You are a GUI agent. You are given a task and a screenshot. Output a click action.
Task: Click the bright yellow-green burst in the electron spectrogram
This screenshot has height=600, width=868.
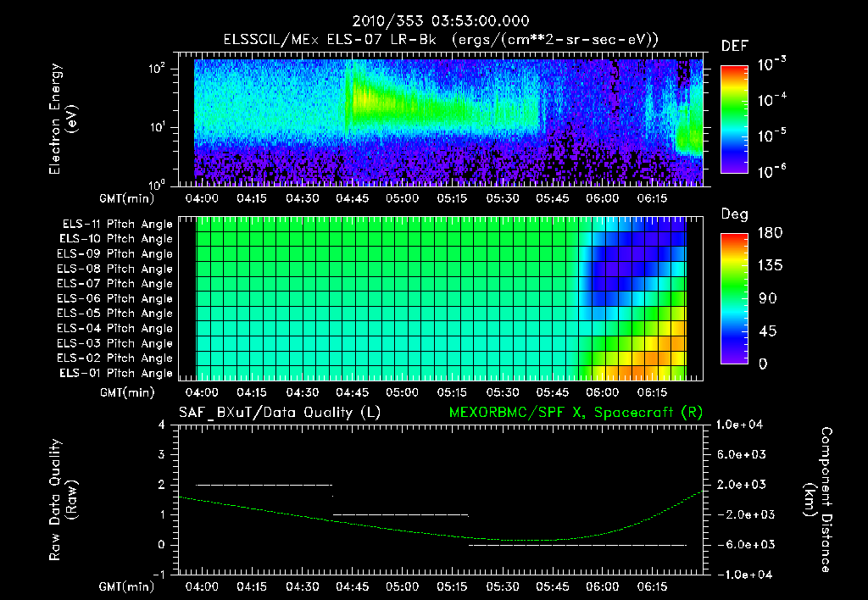[366, 98]
